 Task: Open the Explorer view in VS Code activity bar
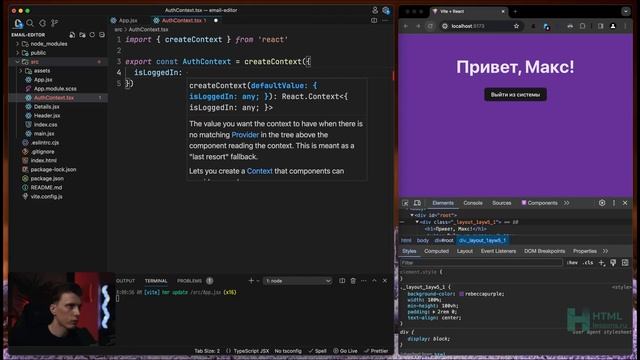coord(18,23)
